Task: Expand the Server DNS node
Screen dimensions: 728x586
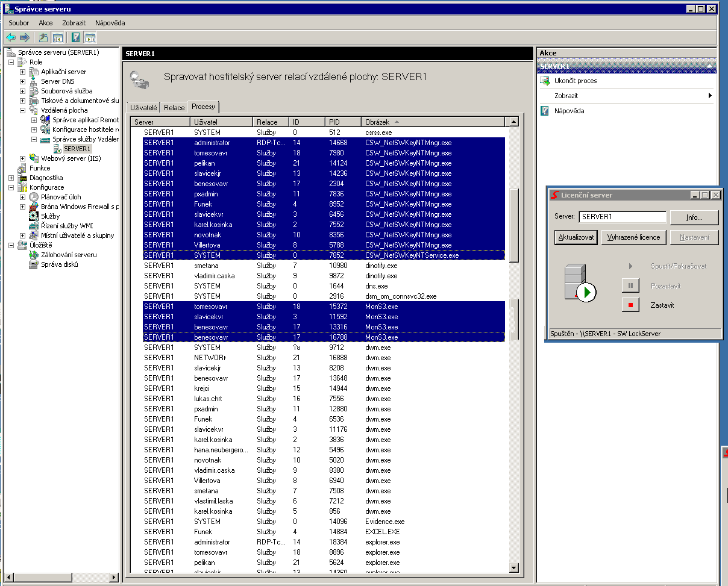Action: point(23,81)
